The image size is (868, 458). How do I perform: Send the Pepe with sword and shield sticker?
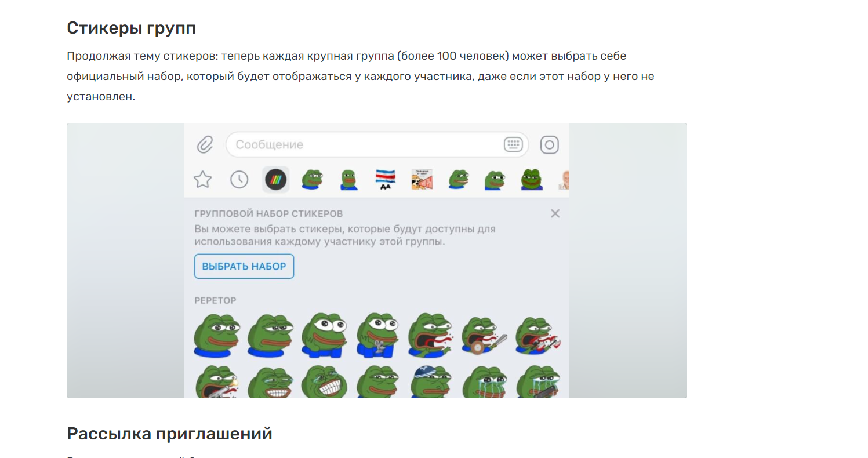[484, 336]
